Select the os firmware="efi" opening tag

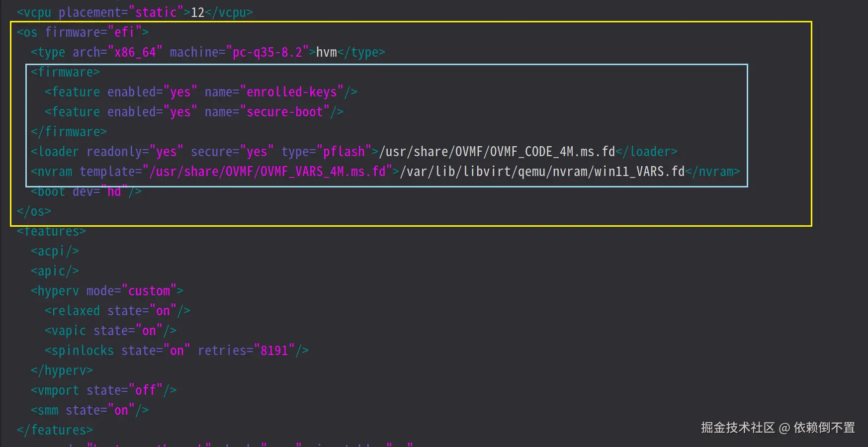[83, 32]
